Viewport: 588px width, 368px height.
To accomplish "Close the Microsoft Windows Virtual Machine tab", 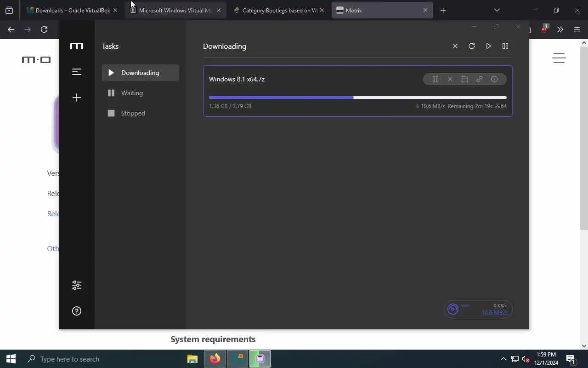I will pyautogui.click(x=218, y=10).
